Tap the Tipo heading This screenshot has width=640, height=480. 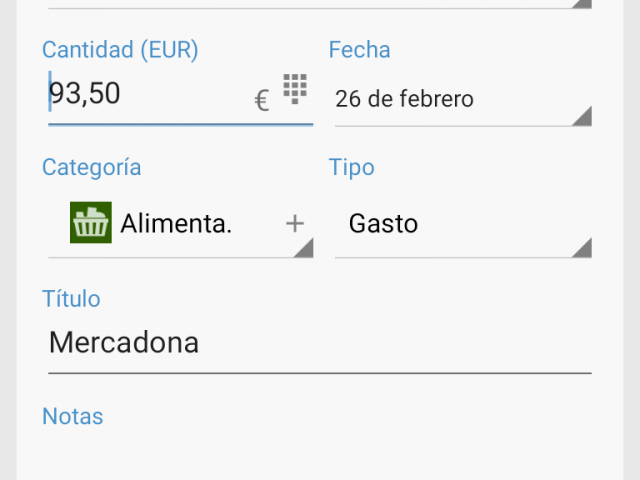pos(351,167)
